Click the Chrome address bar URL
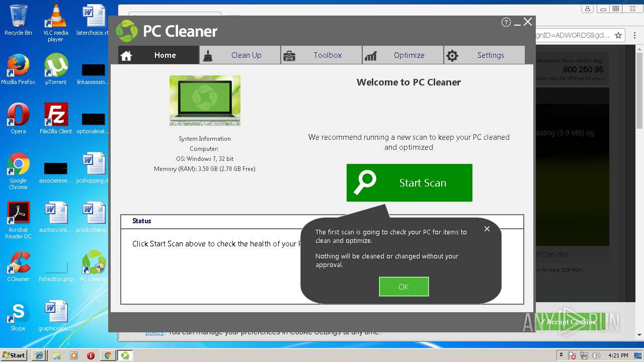Viewport: 644px width, 362px height. [573, 35]
